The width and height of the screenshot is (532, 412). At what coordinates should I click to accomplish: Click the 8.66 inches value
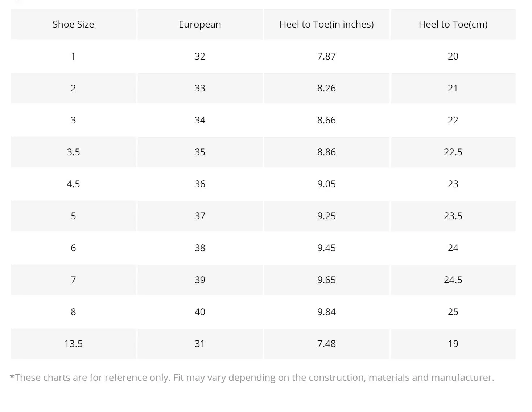[x=326, y=120]
